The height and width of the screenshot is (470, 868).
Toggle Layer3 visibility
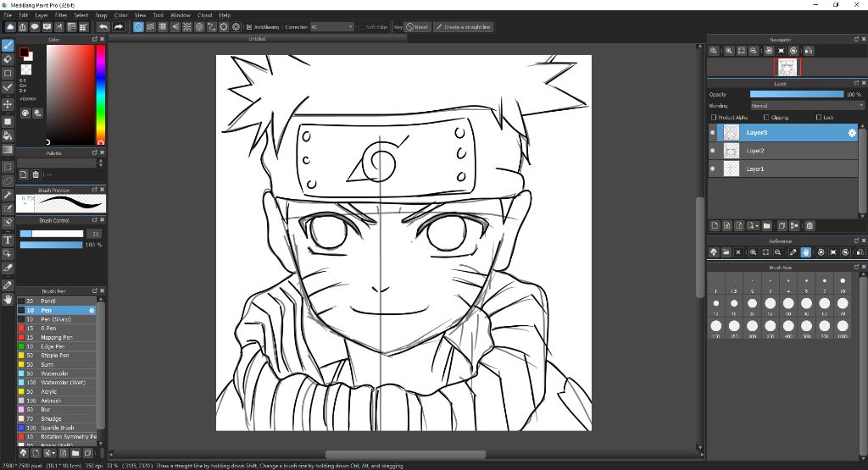712,133
